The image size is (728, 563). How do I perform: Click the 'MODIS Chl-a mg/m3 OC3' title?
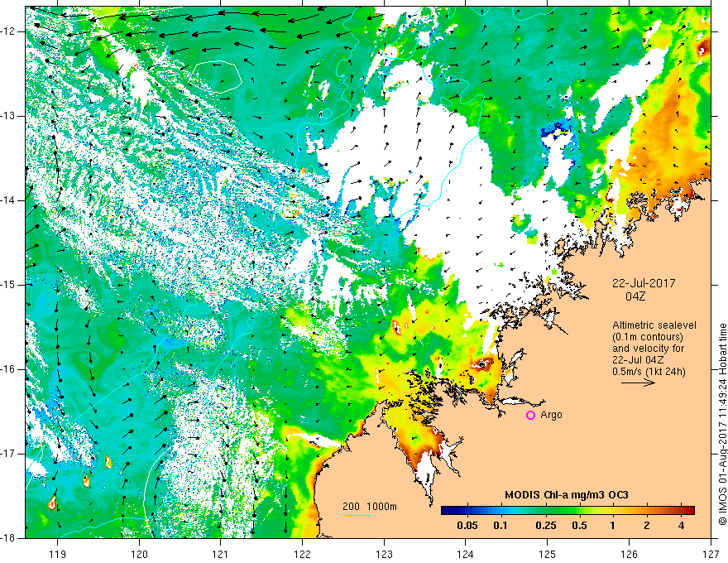tap(567, 495)
